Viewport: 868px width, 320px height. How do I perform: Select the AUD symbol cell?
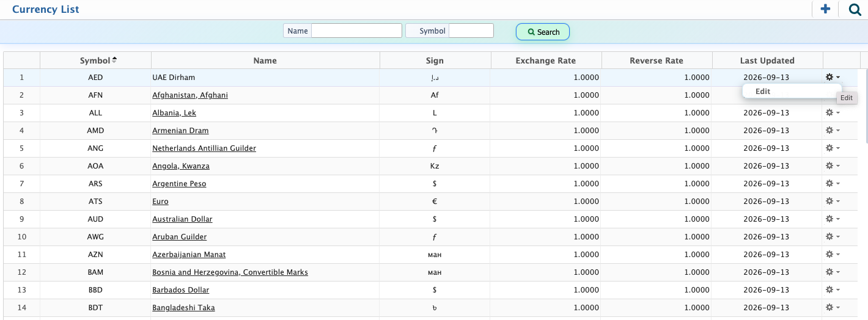(x=95, y=219)
